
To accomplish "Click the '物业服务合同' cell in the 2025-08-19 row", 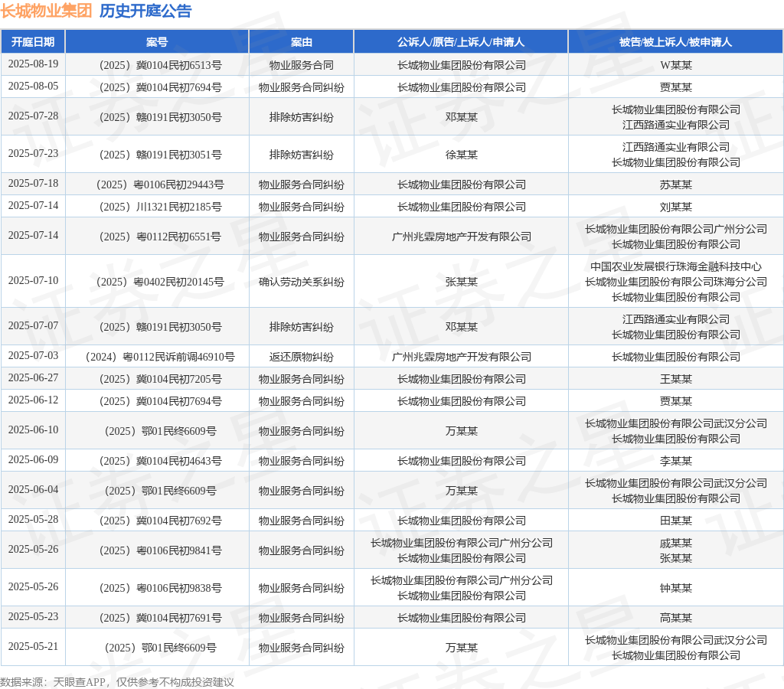I will (x=302, y=65).
